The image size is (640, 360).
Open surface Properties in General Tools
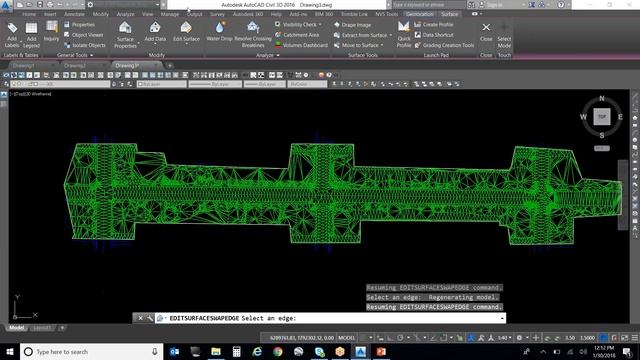[x=79, y=24]
